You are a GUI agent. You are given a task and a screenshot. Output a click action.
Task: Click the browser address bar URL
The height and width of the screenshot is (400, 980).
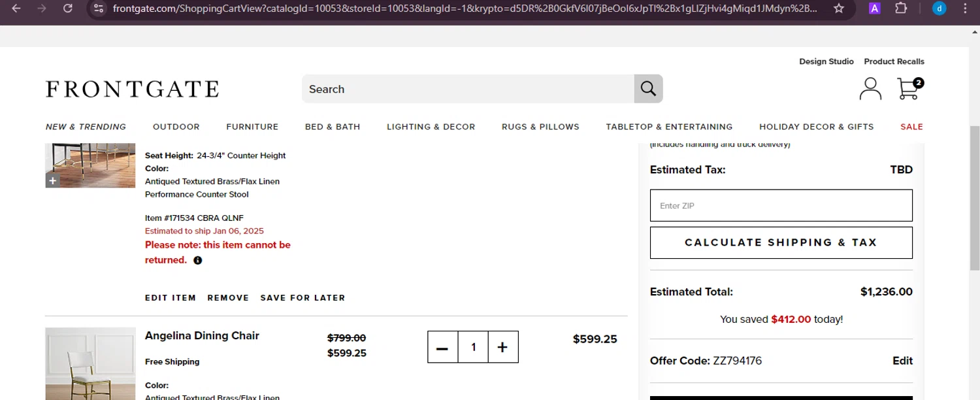pyautogui.click(x=464, y=8)
